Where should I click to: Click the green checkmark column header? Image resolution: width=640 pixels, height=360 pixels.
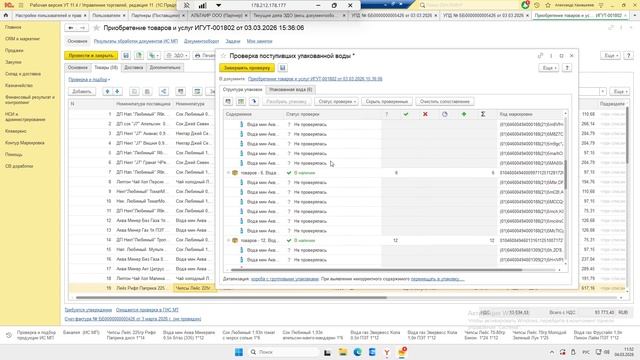pos(406,114)
